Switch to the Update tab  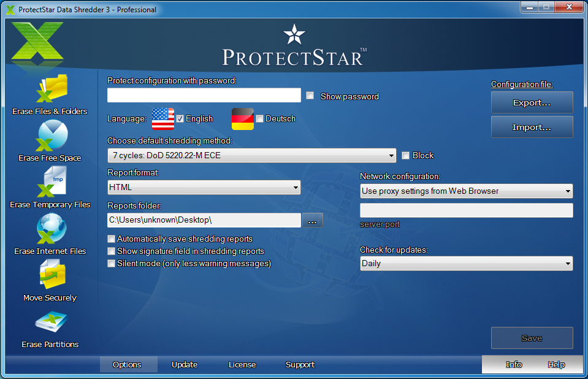tap(185, 364)
